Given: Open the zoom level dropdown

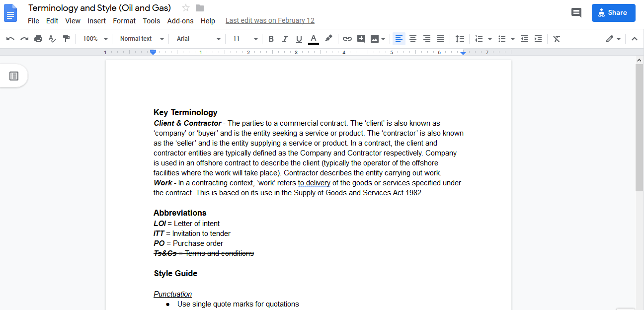Looking at the screenshot, I should [95, 39].
